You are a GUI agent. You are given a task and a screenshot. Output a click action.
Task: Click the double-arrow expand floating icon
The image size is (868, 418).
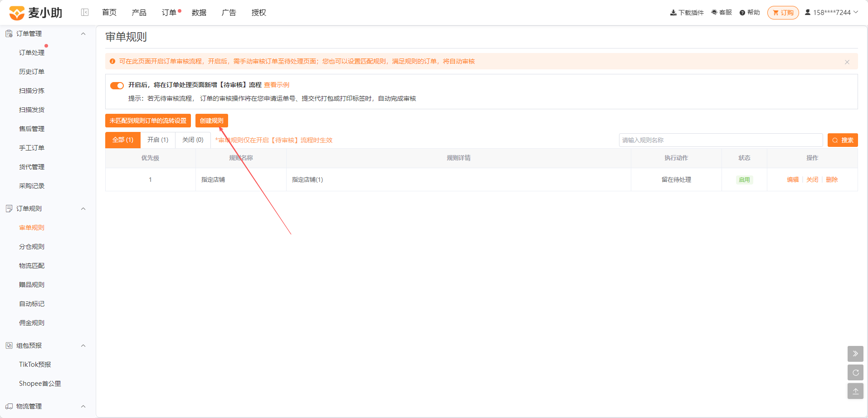[x=855, y=354]
